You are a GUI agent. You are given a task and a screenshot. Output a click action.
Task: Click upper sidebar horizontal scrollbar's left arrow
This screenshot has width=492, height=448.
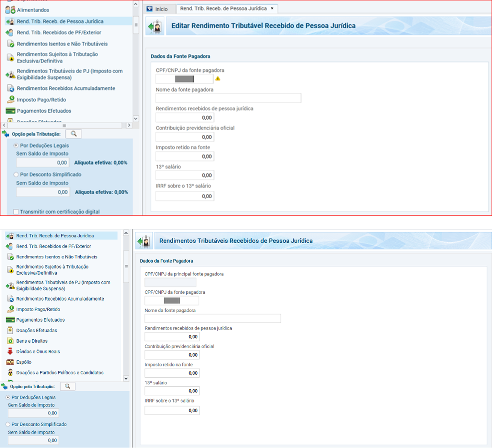(4, 125)
